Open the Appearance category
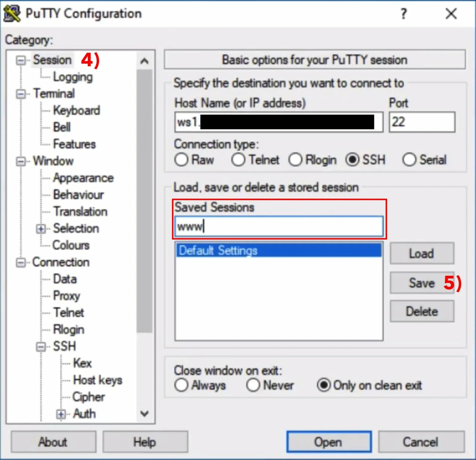Screen dimensions: 476x460 tap(83, 178)
